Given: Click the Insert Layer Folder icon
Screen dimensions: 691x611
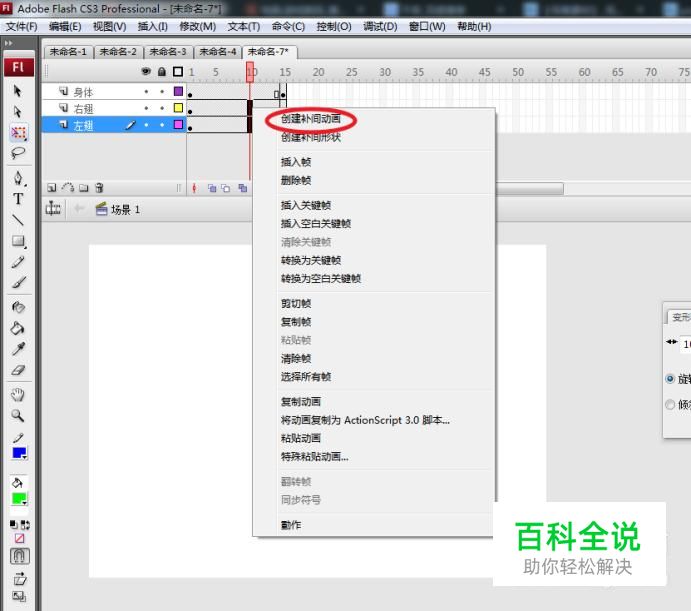Looking at the screenshot, I should (x=84, y=188).
